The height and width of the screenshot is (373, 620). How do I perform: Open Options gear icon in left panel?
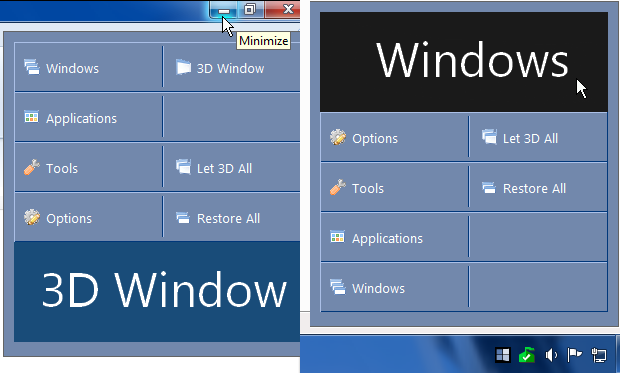pyautogui.click(x=32, y=217)
